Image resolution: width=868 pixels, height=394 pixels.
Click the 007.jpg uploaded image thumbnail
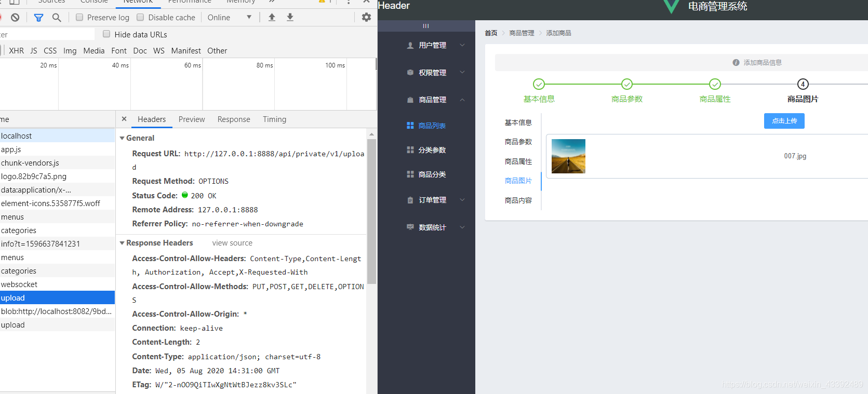568,156
